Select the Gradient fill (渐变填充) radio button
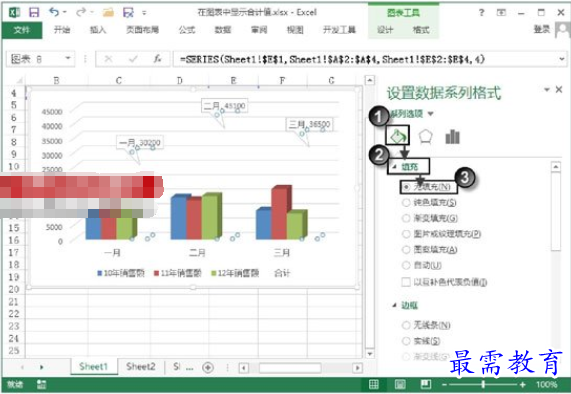The width and height of the screenshot is (571, 394). (x=406, y=218)
